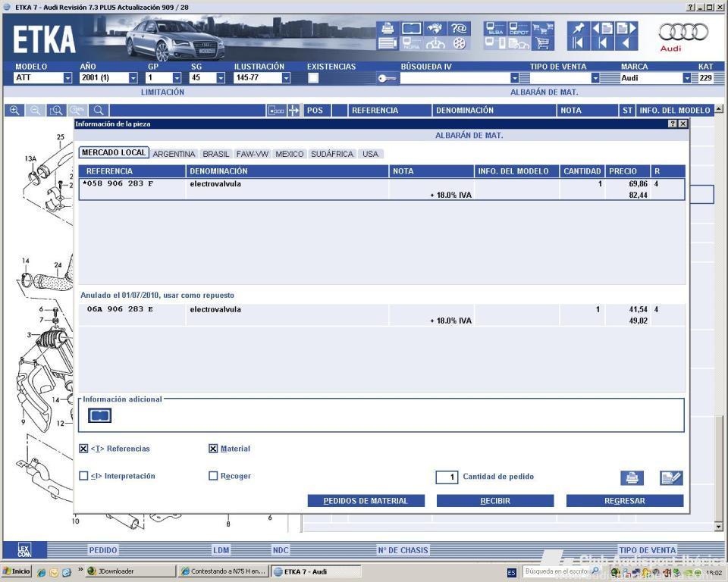This screenshot has width=728, height=582.
Task: Click the zoom region magnifier icon
Action: pos(56,111)
